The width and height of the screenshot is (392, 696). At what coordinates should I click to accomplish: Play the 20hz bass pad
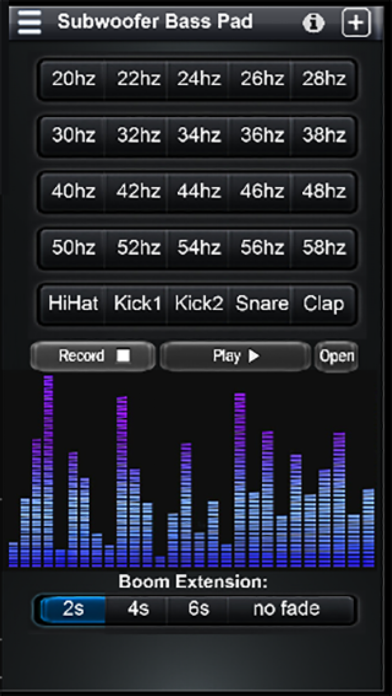point(73,79)
